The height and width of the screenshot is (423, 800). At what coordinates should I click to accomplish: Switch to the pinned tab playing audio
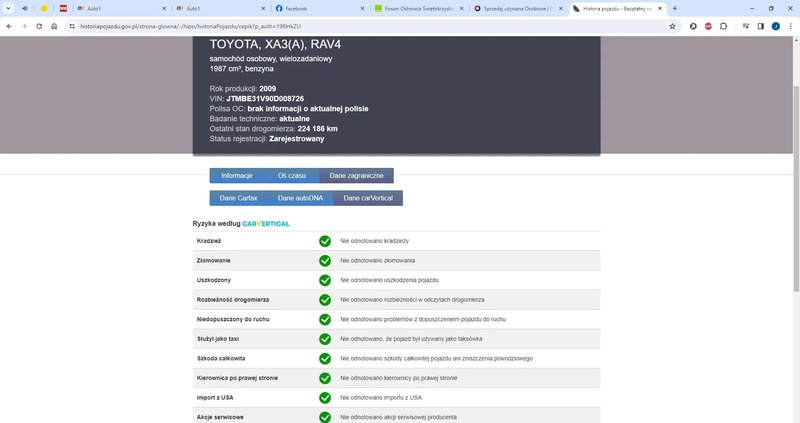tap(24, 8)
